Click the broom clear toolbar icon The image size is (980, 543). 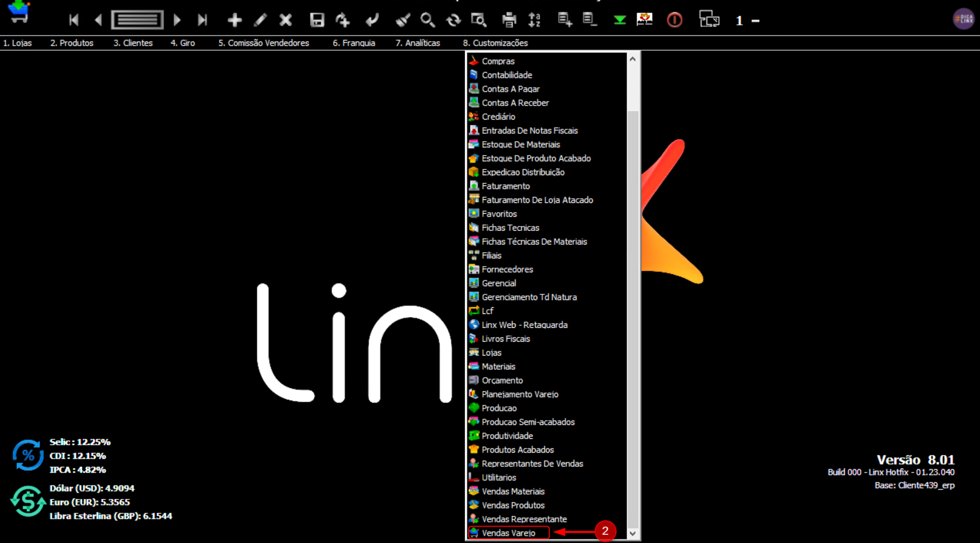pos(403,20)
